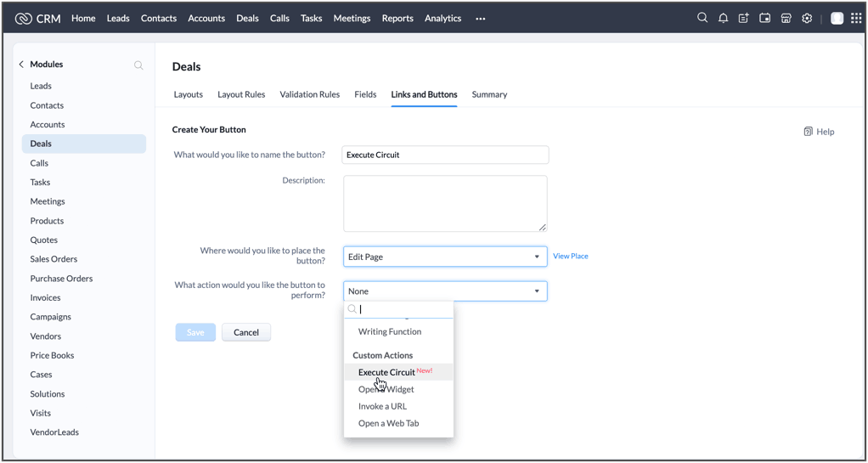Open the notifications bell icon
Image resolution: width=868 pixels, height=463 pixels.
click(723, 19)
